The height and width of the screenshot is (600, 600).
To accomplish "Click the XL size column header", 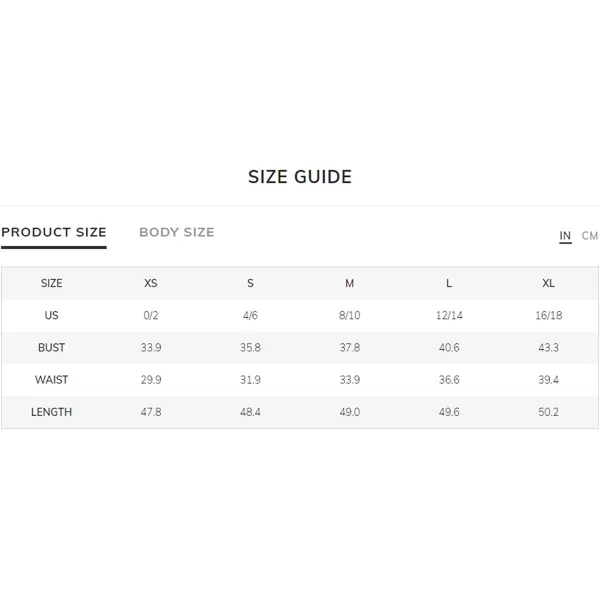I will 548,283.
